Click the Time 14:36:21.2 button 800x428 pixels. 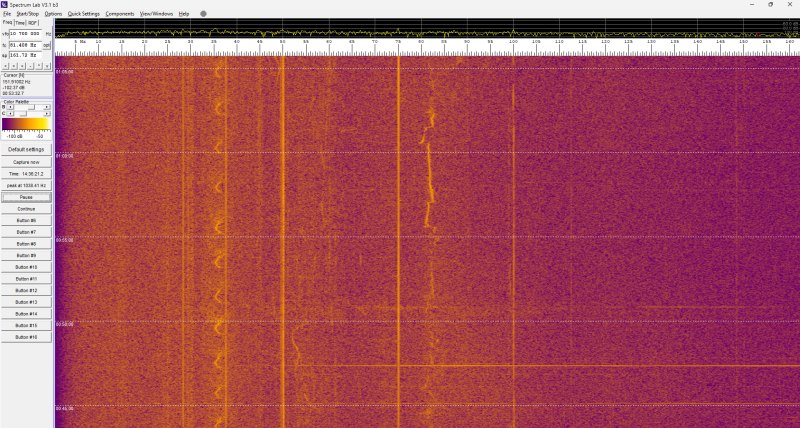pos(26,174)
